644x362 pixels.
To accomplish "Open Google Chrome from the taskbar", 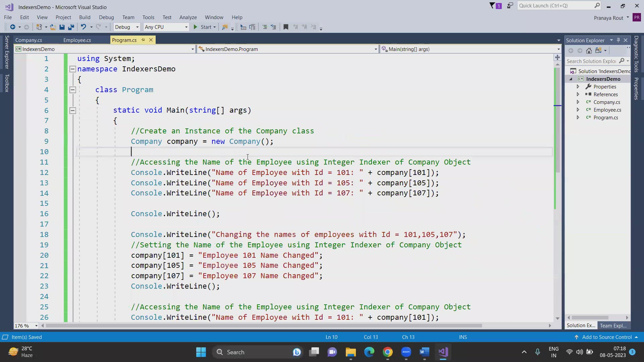I will [388, 352].
